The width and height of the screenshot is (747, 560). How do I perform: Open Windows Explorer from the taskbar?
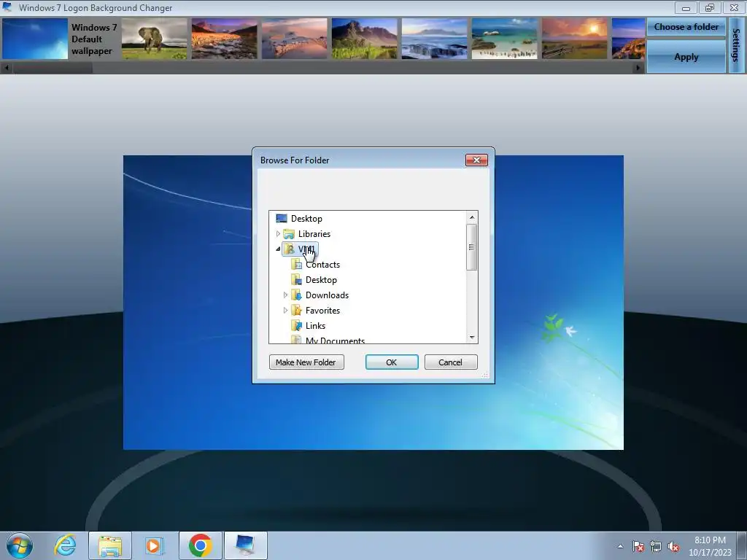click(110, 545)
